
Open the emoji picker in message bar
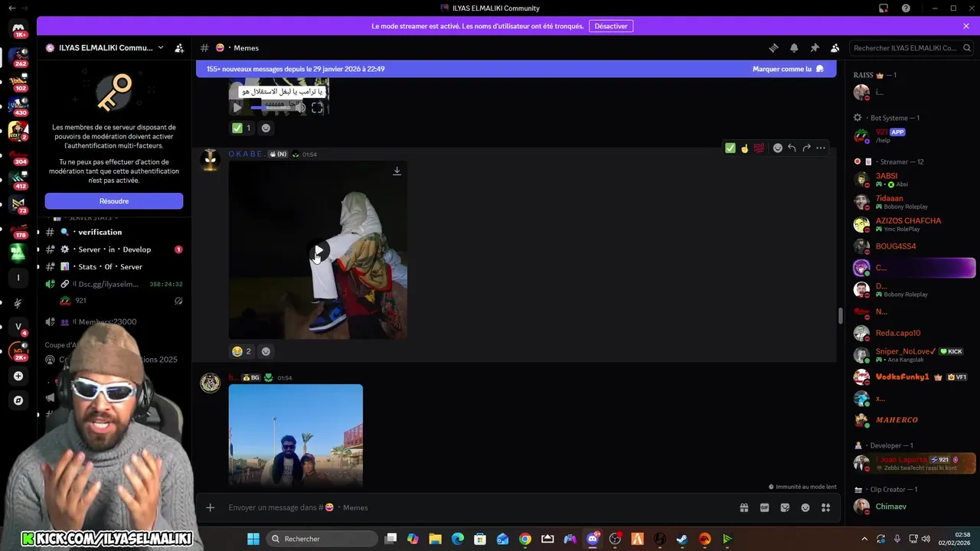(805, 507)
